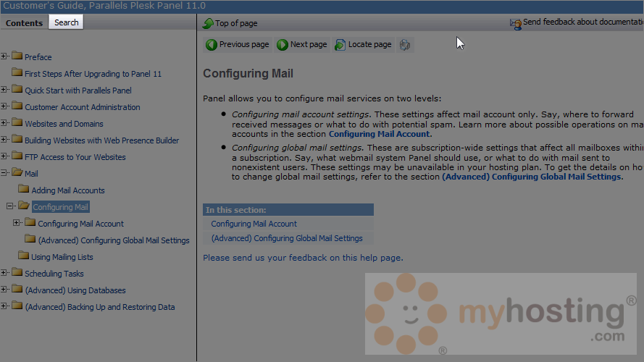This screenshot has width=644, height=362.
Task: Click Please send us your feedback link
Action: pyautogui.click(x=303, y=258)
